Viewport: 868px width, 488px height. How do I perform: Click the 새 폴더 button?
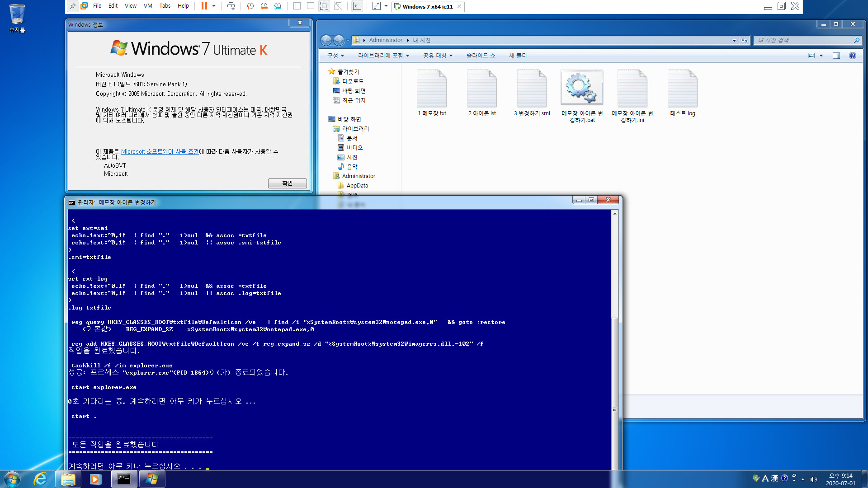click(x=518, y=56)
